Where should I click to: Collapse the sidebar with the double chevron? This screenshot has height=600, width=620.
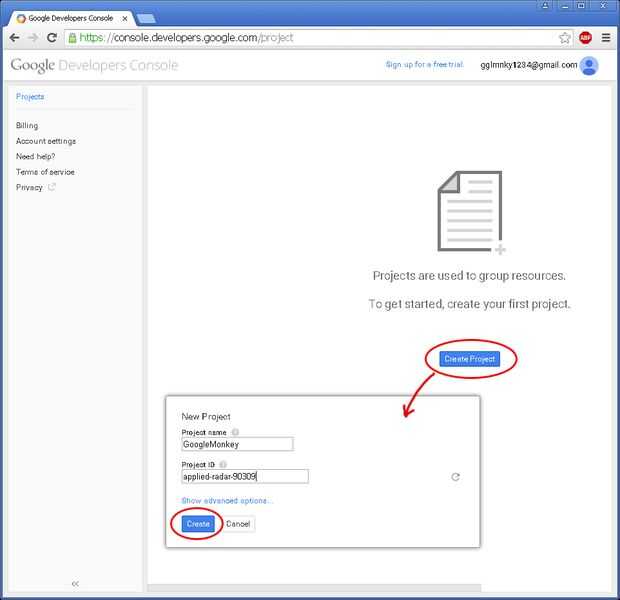click(x=75, y=583)
